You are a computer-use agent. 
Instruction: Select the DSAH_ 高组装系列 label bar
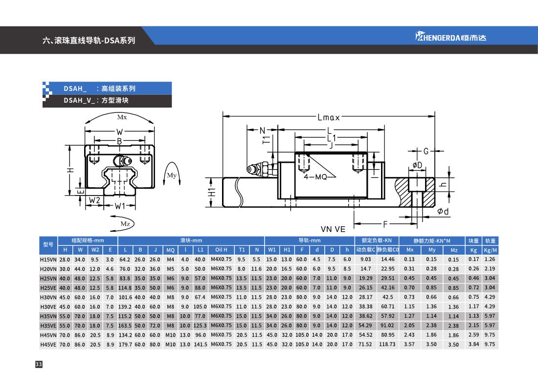(x=107, y=88)
